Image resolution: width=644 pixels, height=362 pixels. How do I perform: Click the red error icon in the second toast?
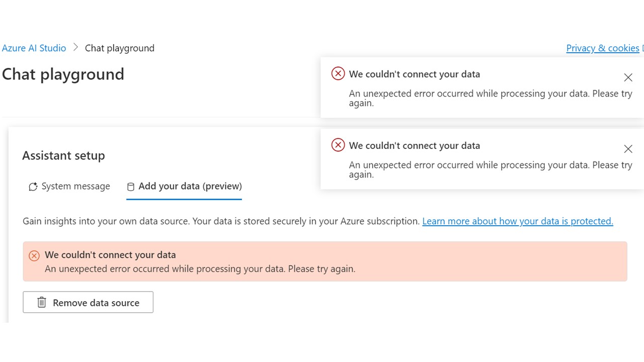[x=338, y=145]
